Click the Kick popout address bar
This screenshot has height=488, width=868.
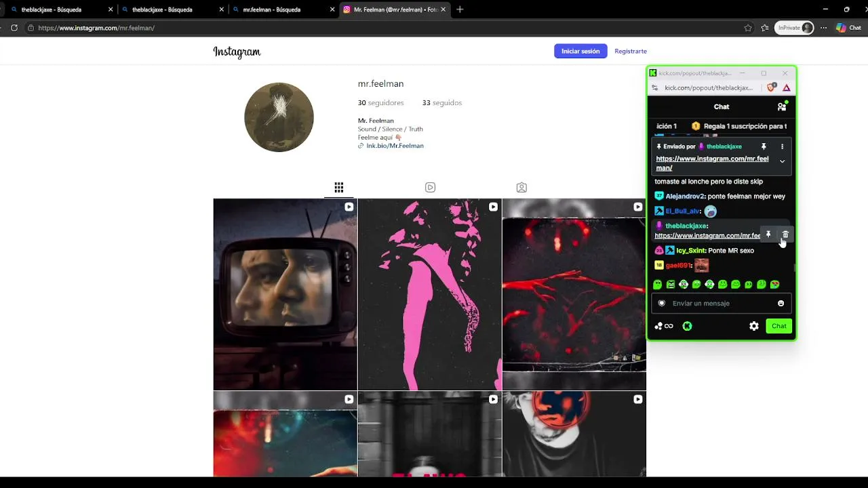709,87
